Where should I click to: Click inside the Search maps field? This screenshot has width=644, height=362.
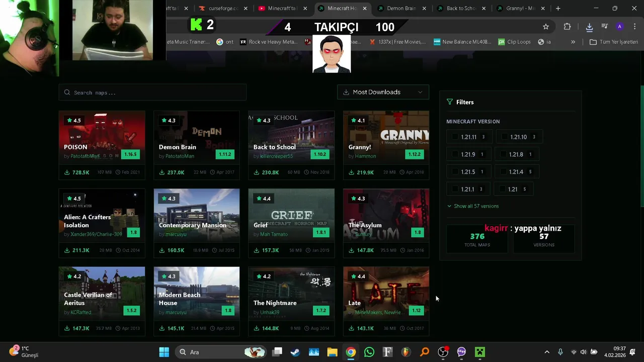[x=152, y=93]
